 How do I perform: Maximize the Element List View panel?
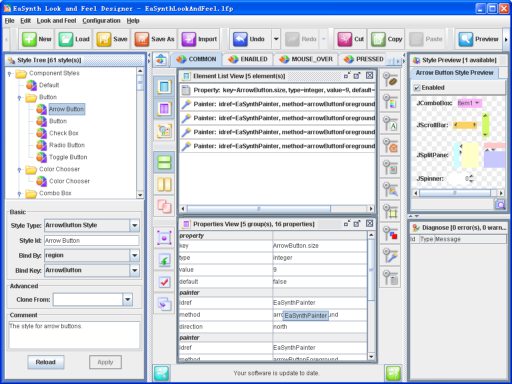coord(357,76)
